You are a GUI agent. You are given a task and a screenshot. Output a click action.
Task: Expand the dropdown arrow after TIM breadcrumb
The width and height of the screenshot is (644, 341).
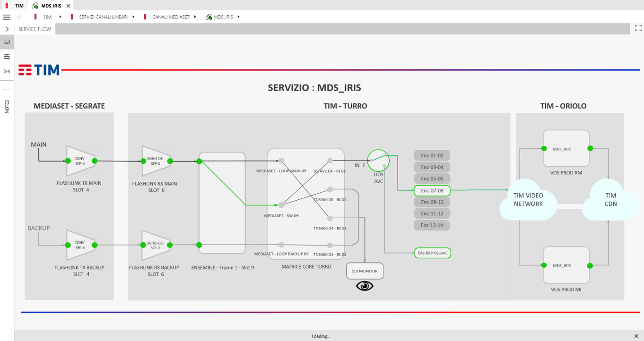click(60, 17)
